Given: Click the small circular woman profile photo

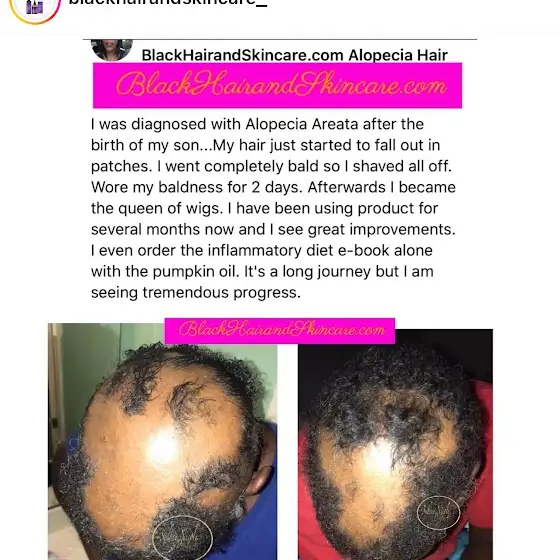Looking at the screenshot, I should click(112, 50).
